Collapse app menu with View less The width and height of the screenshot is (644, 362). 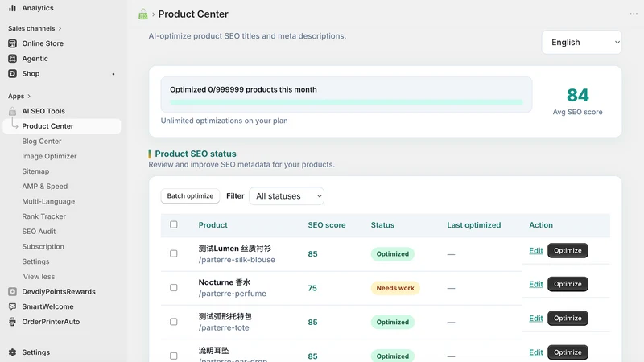coord(39,277)
